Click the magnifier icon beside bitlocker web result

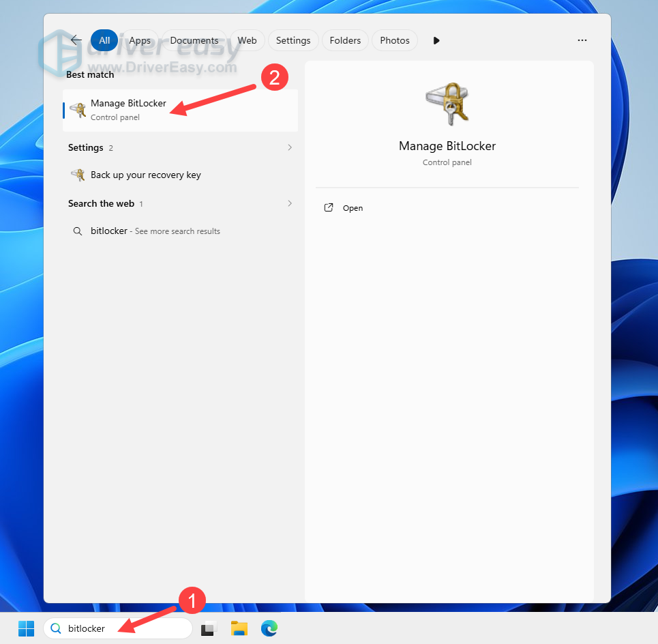[78, 231]
